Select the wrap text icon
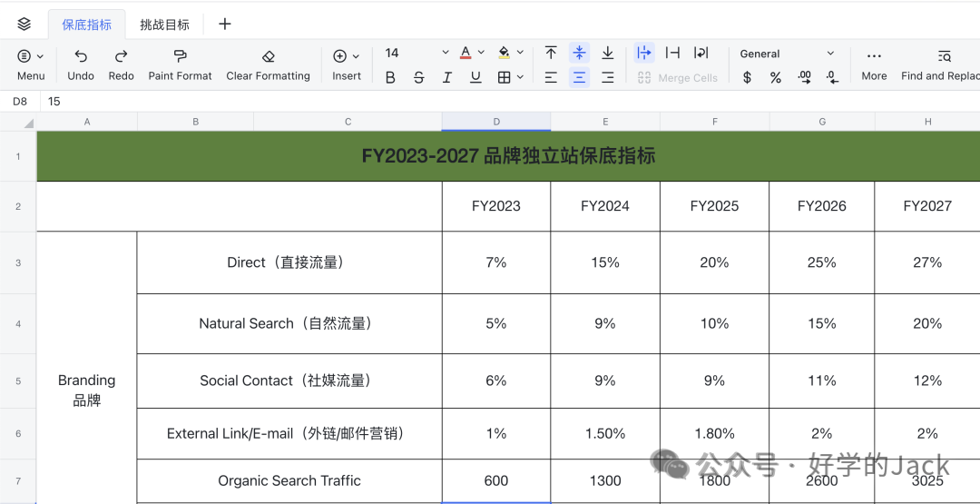Image resolution: width=980 pixels, height=504 pixels. click(x=701, y=53)
